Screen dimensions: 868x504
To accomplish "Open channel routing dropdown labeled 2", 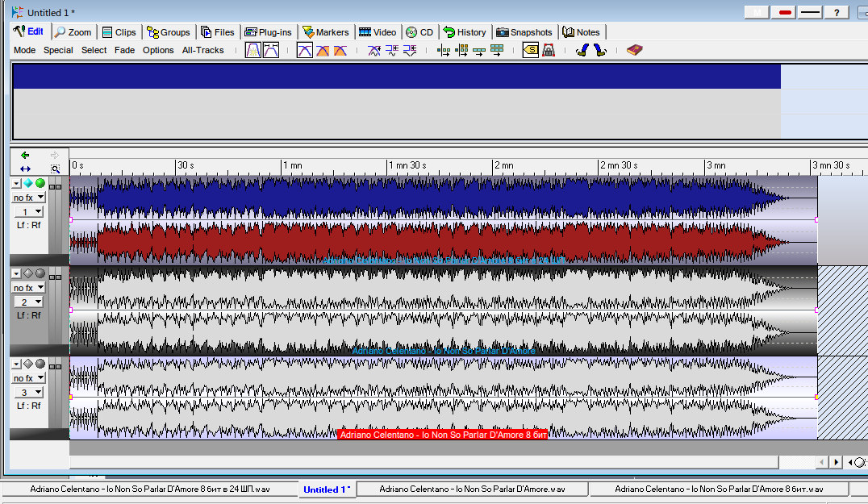I will pyautogui.click(x=29, y=302).
